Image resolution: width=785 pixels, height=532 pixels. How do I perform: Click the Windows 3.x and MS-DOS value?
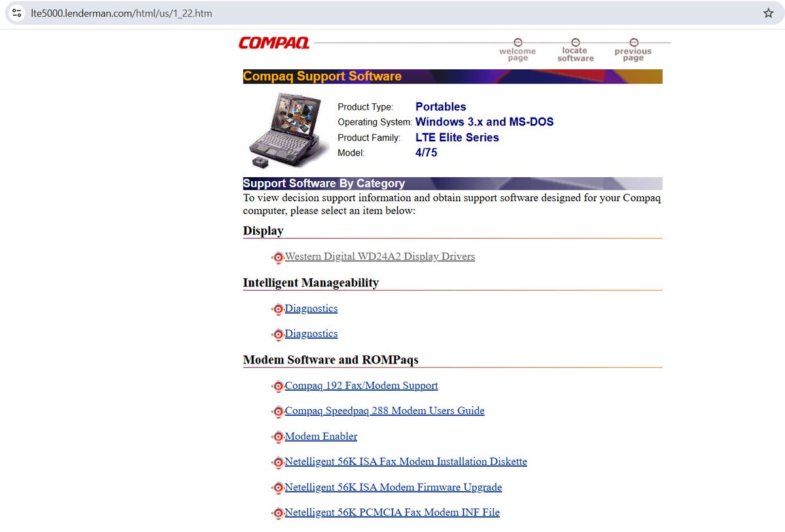pos(485,122)
